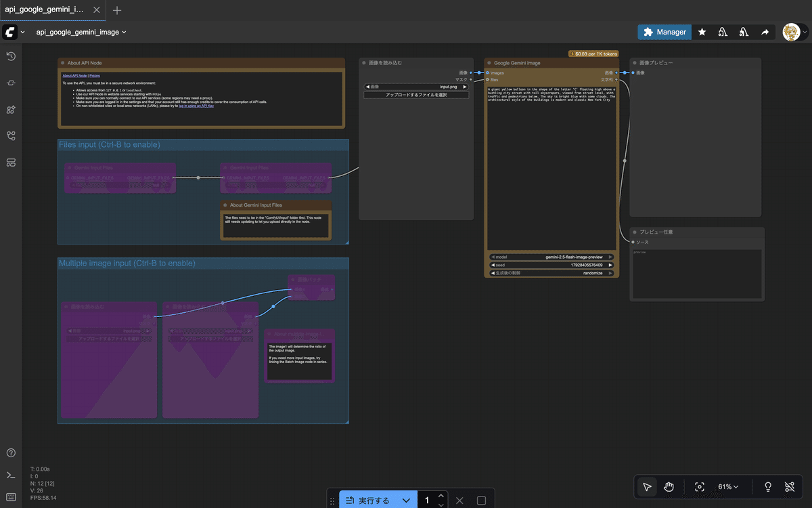
Task: Select the Files input (Ctrl-B to enable) group title
Action: 110,144
